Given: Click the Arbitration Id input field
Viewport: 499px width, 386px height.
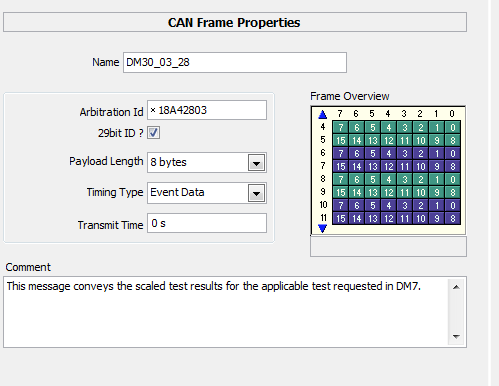Looking at the screenshot, I should click(207, 110).
